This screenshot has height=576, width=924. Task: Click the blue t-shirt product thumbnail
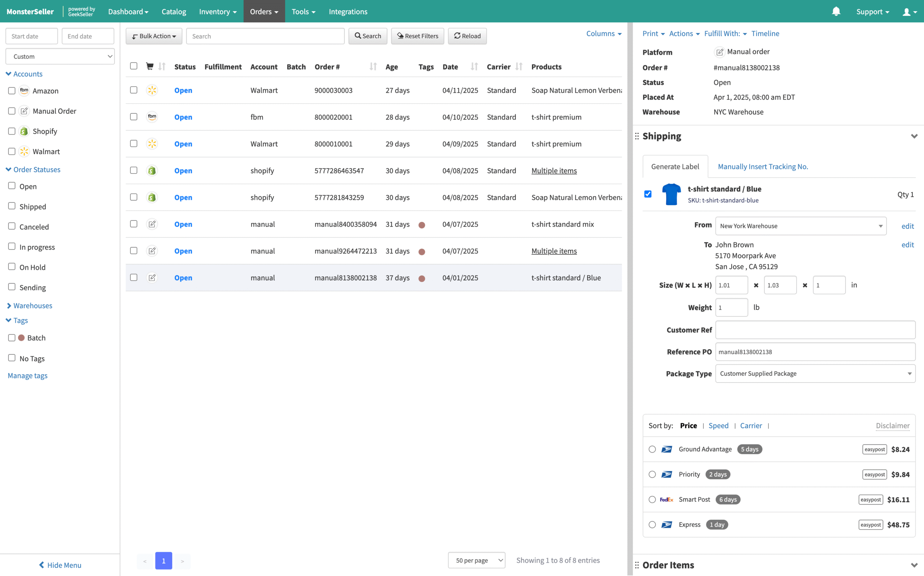(671, 194)
